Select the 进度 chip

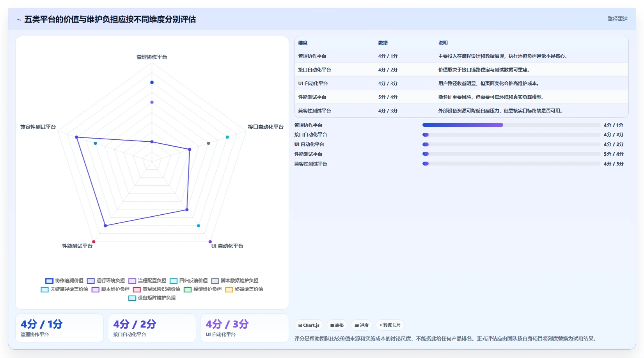(362, 325)
